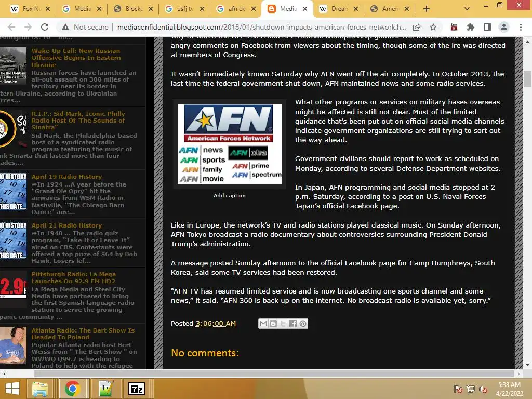Open Chrome from the taskbar

[x=72, y=389]
